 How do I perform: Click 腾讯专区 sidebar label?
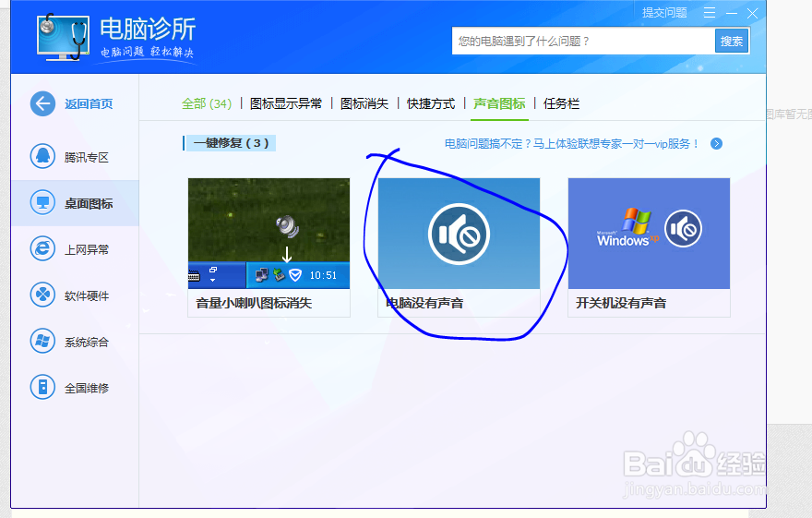tap(87, 158)
